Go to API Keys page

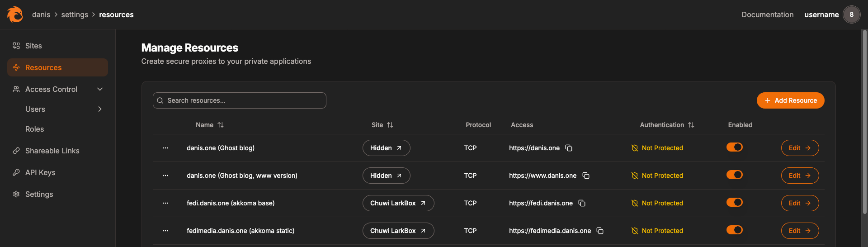pyautogui.click(x=40, y=172)
